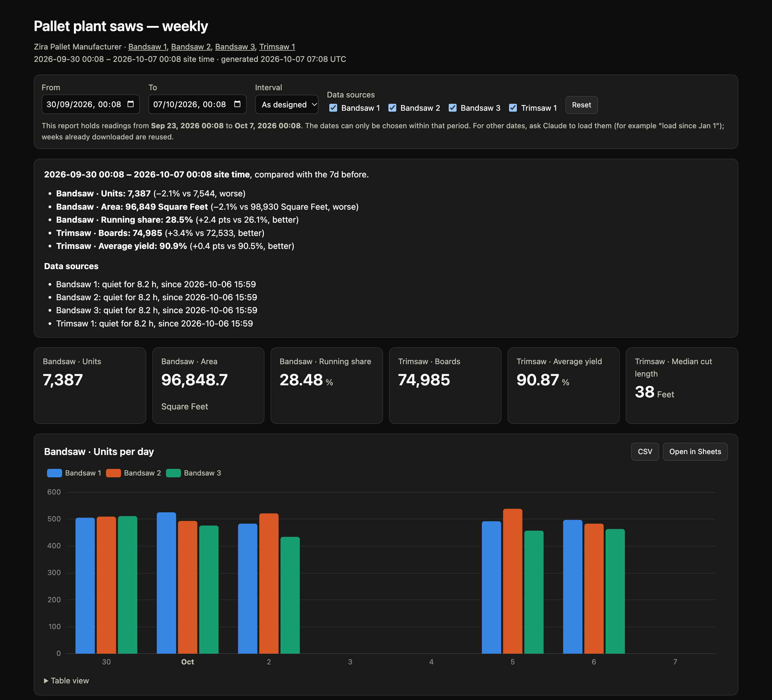Click the Reset button
This screenshot has width=772, height=700.
[581, 105]
